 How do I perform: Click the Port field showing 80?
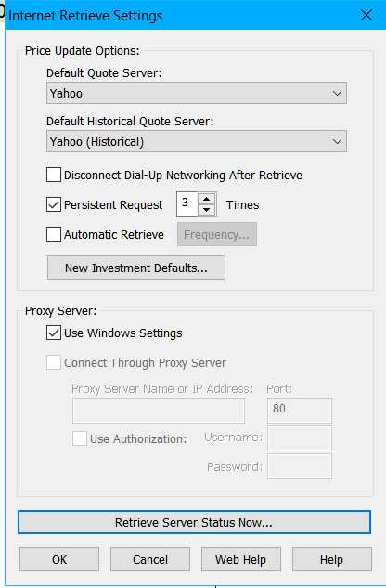pyautogui.click(x=300, y=411)
